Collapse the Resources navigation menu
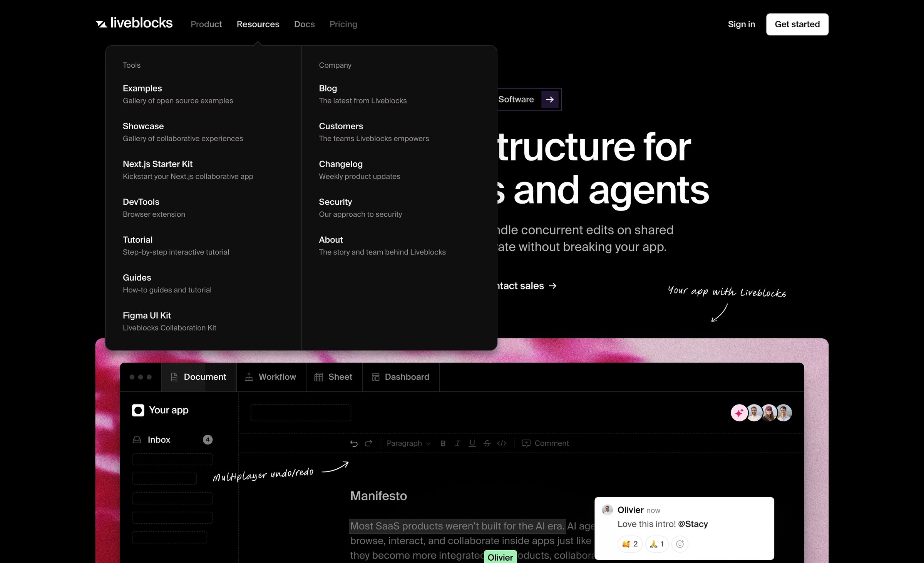The height and width of the screenshot is (563, 924). tap(258, 24)
